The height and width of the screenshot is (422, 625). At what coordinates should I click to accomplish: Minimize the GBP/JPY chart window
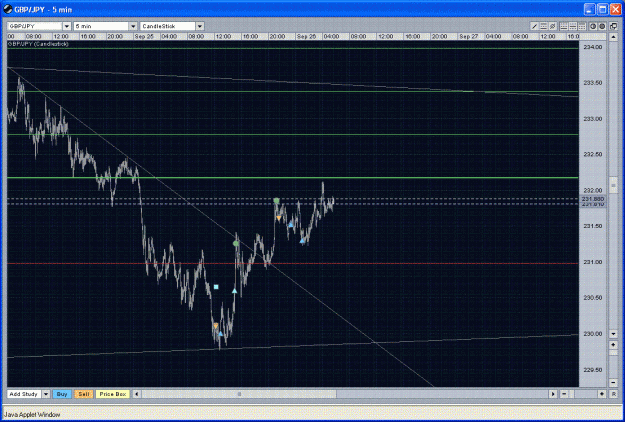(x=591, y=9)
